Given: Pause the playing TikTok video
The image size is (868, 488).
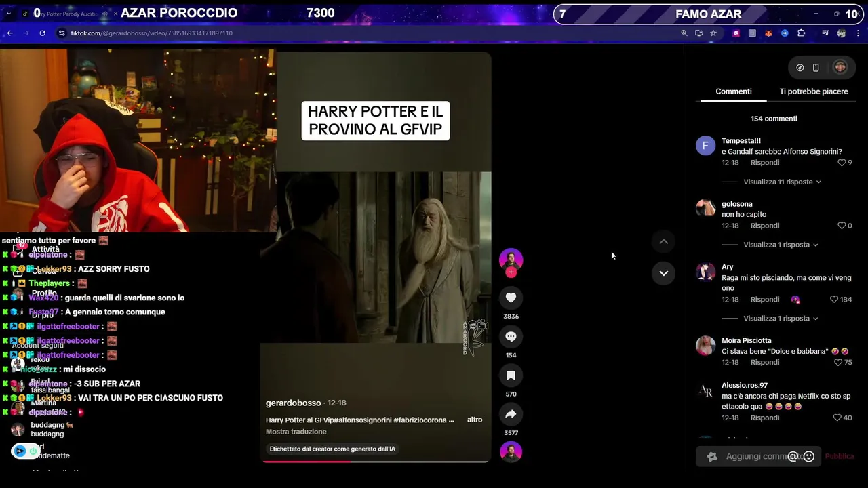Looking at the screenshot, I should [x=376, y=258].
